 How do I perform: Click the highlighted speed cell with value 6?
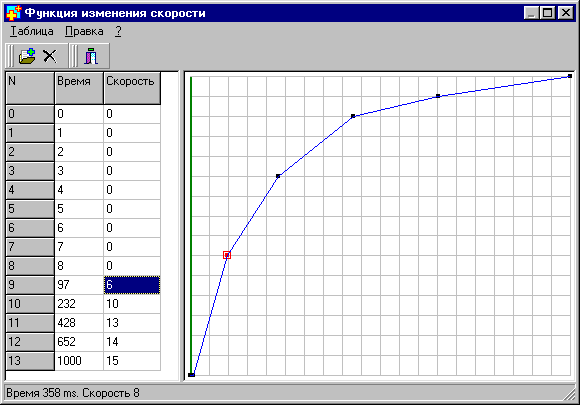coord(132,285)
